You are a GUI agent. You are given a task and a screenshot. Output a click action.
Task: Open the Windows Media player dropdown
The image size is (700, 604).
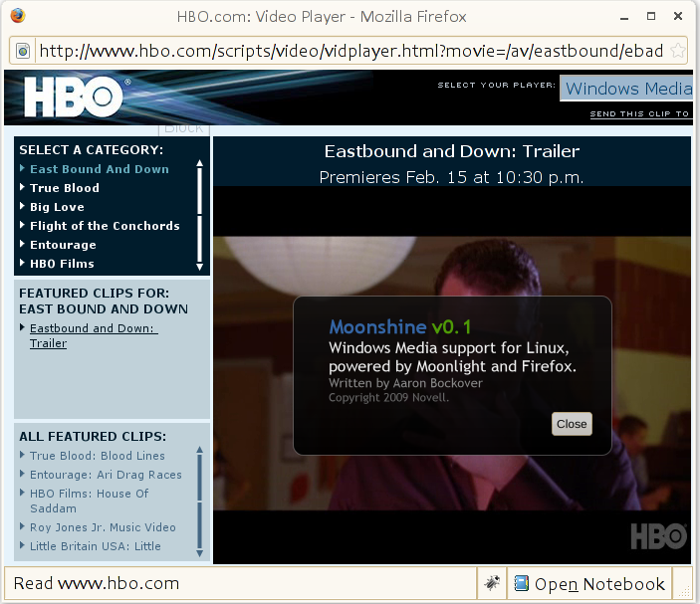pos(626,89)
